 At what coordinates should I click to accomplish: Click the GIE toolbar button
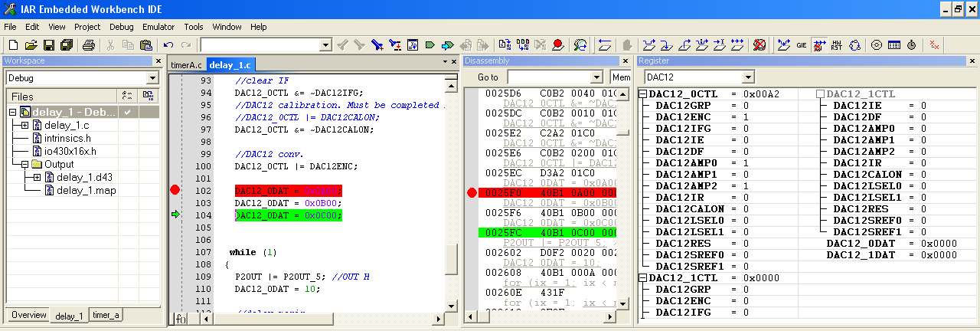(801, 45)
